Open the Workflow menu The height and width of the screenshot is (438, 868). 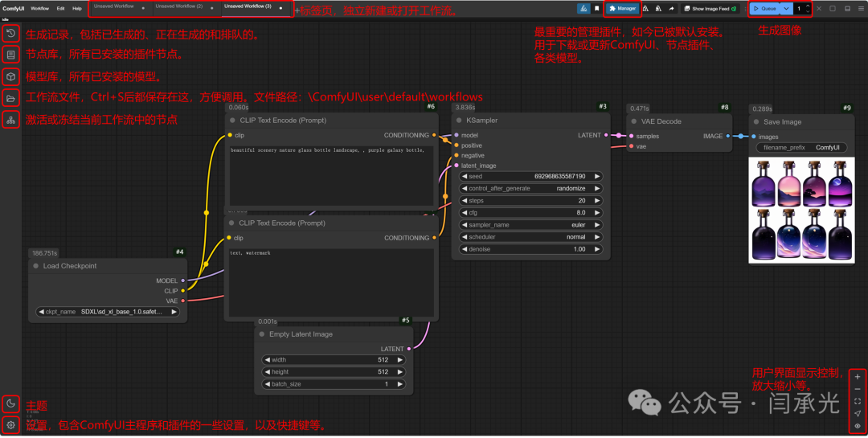(x=40, y=8)
